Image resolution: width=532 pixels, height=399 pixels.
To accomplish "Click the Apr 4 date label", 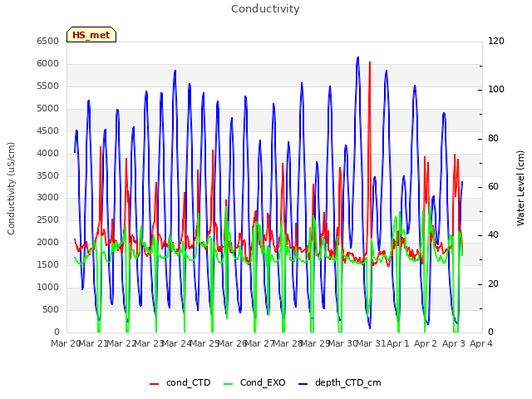I will (481, 343).
